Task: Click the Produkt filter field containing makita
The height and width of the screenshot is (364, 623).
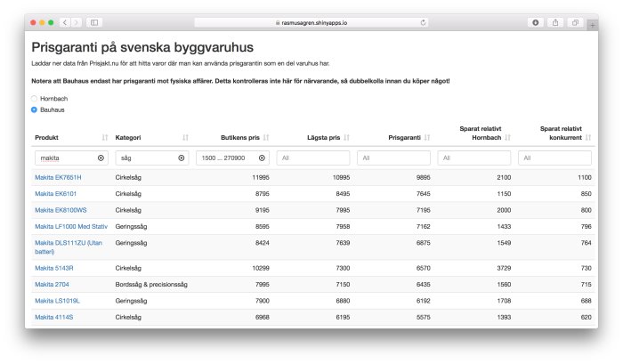Action: coord(71,158)
